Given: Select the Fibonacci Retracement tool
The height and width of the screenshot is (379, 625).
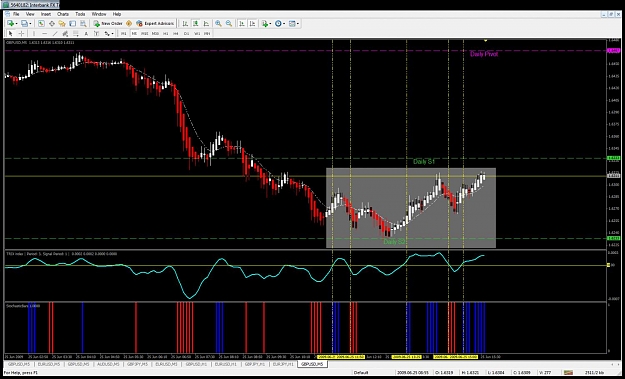Looking at the screenshot, I should click(x=76, y=33).
